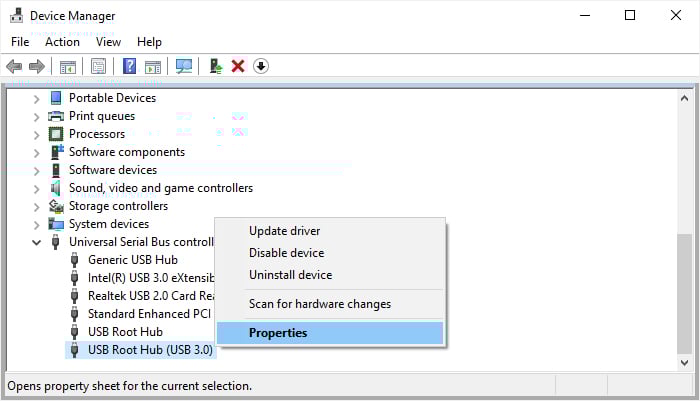Viewport: 700px width, 401px height.
Task: Close the Device Manager window
Action: pos(676,16)
